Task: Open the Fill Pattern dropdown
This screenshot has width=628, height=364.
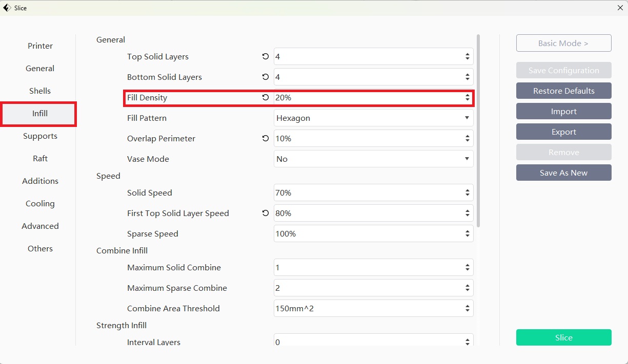Action: coord(373,118)
